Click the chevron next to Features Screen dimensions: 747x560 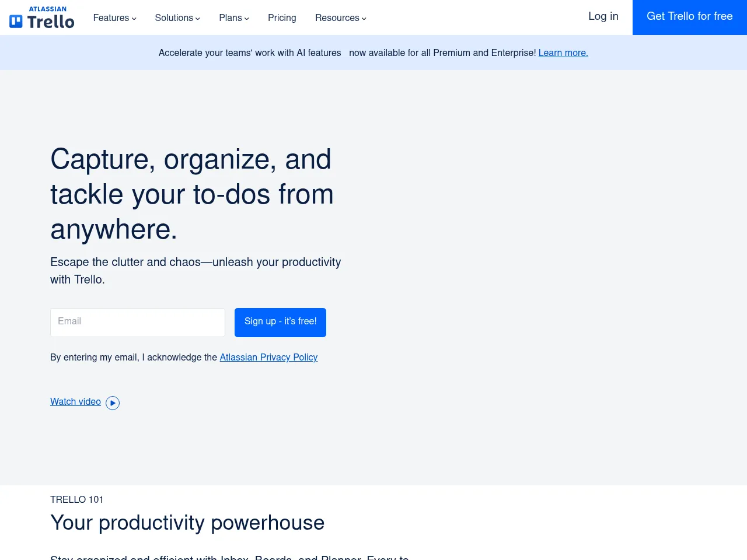tap(134, 19)
